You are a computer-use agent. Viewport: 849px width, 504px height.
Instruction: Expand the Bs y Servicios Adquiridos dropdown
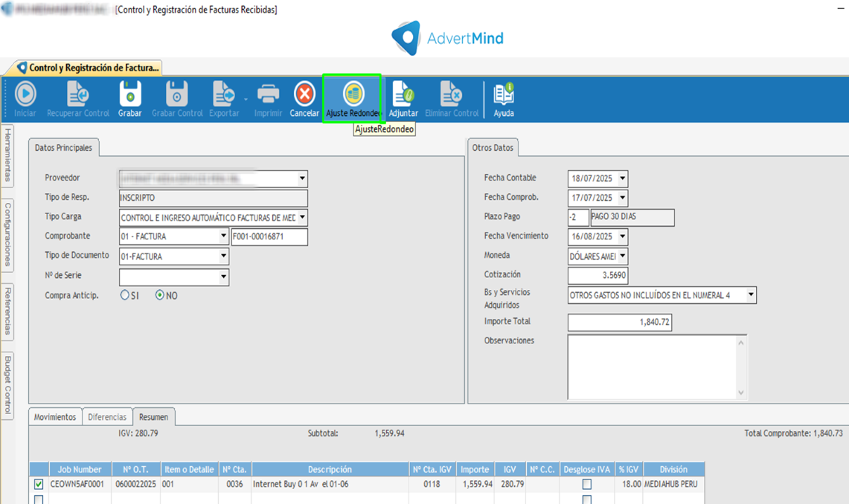[751, 294]
